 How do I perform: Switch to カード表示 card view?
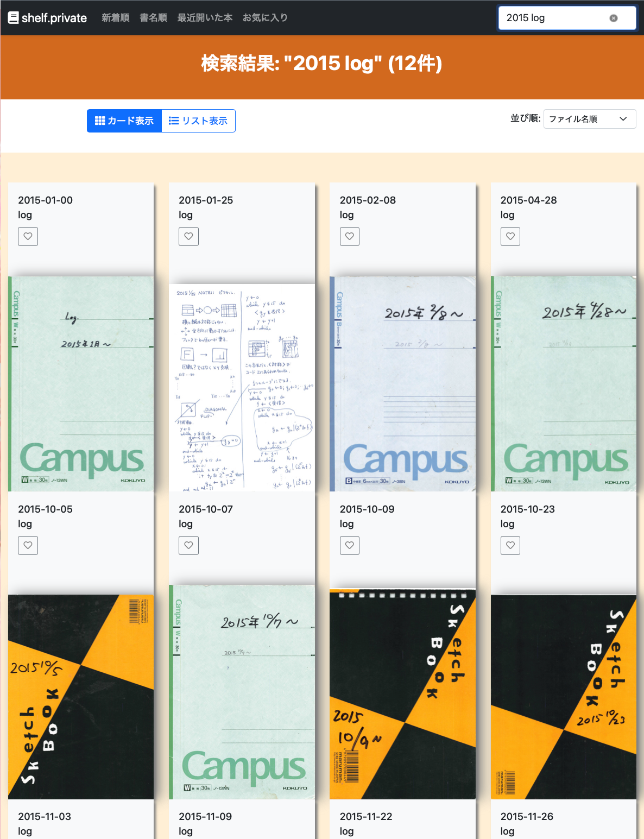click(124, 121)
